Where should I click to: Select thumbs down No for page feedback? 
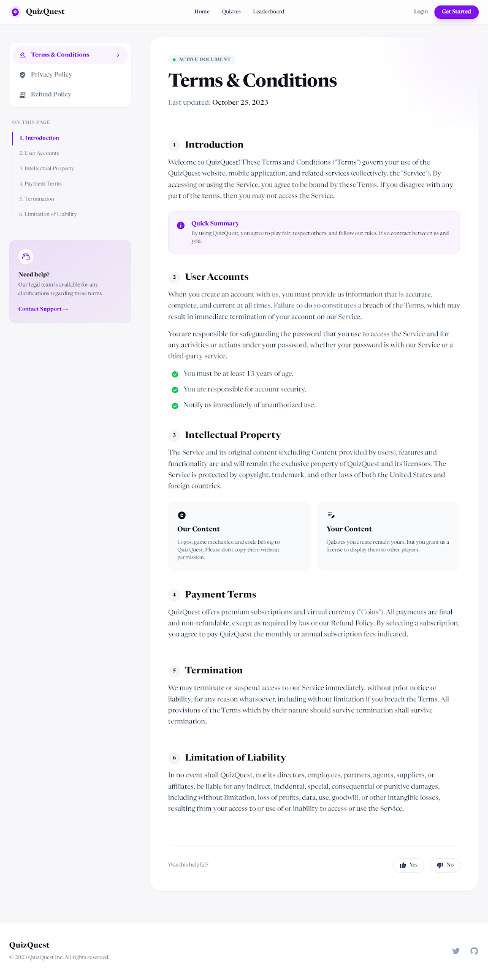pyautogui.click(x=444, y=865)
